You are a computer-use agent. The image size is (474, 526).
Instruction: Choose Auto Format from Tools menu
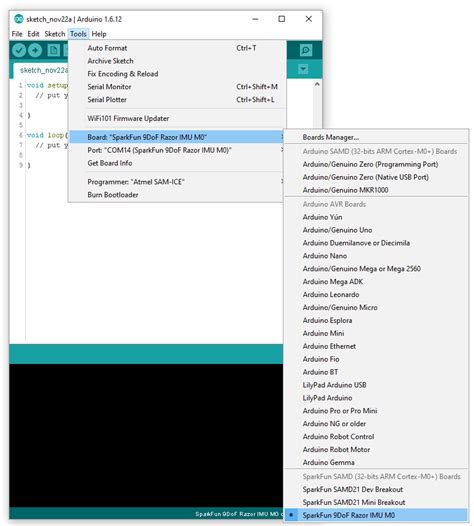pyautogui.click(x=177, y=48)
